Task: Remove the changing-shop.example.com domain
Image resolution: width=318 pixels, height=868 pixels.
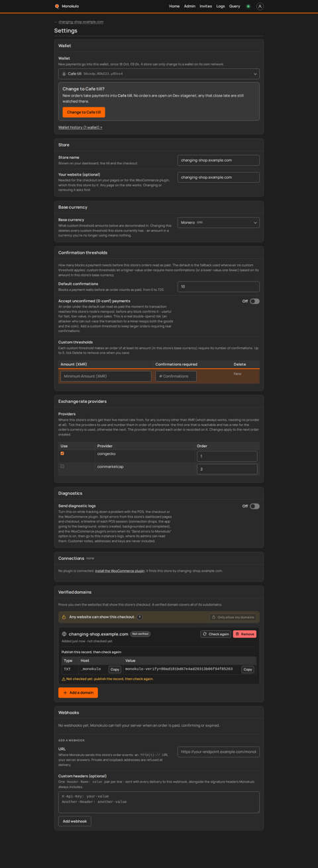Action: (x=244, y=634)
